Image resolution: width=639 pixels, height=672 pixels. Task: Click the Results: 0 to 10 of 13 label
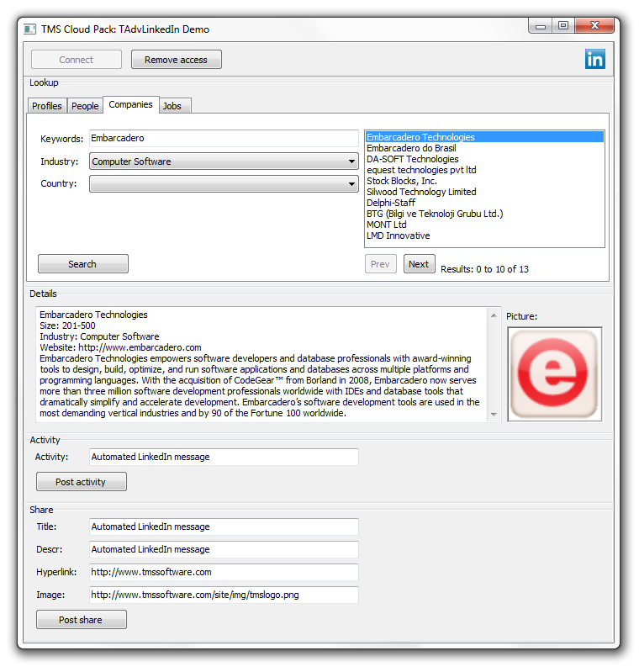pyautogui.click(x=484, y=269)
